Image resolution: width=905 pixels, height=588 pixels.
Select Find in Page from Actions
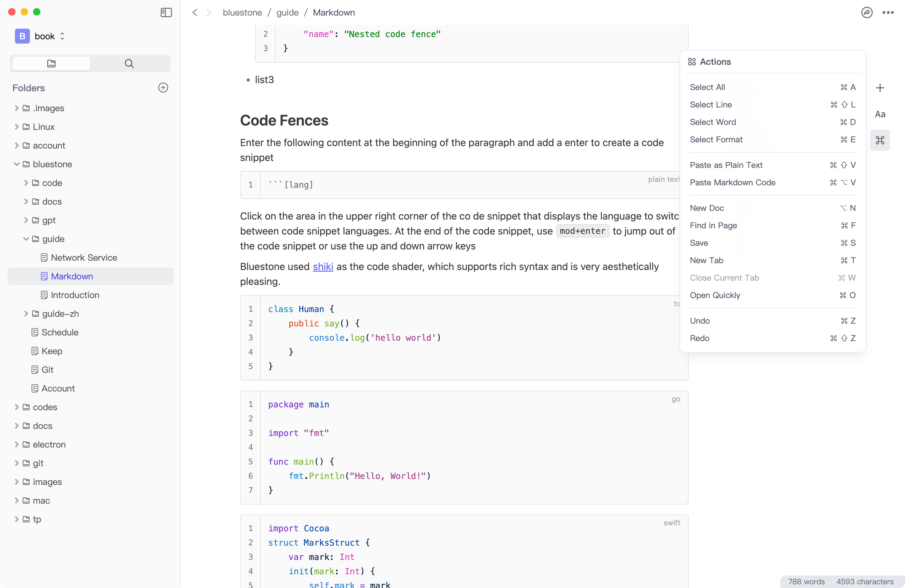tap(713, 225)
